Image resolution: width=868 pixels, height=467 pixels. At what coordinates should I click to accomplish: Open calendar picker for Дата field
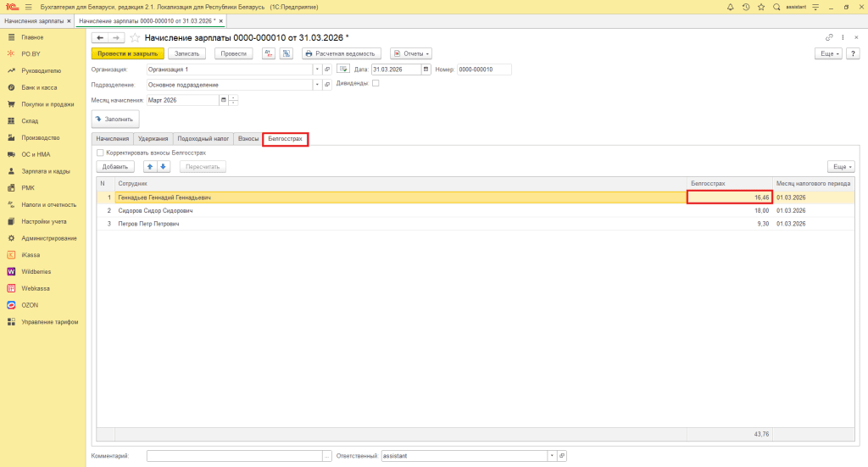pyautogui.click(x=426, y=69)
